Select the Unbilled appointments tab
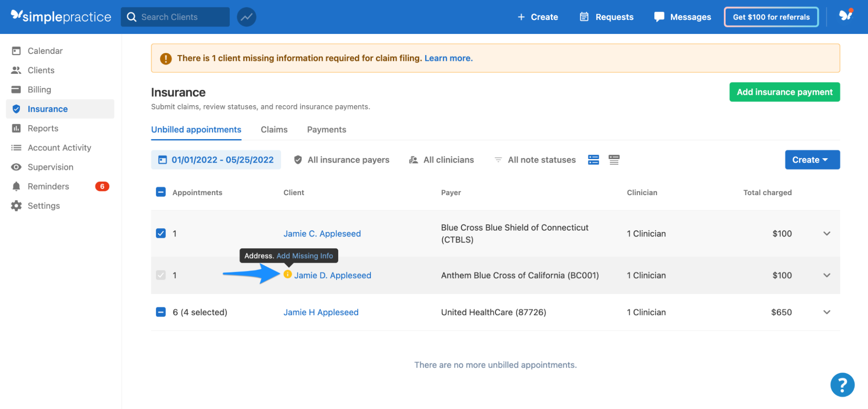The image size is (868, 409). (196, 130)
